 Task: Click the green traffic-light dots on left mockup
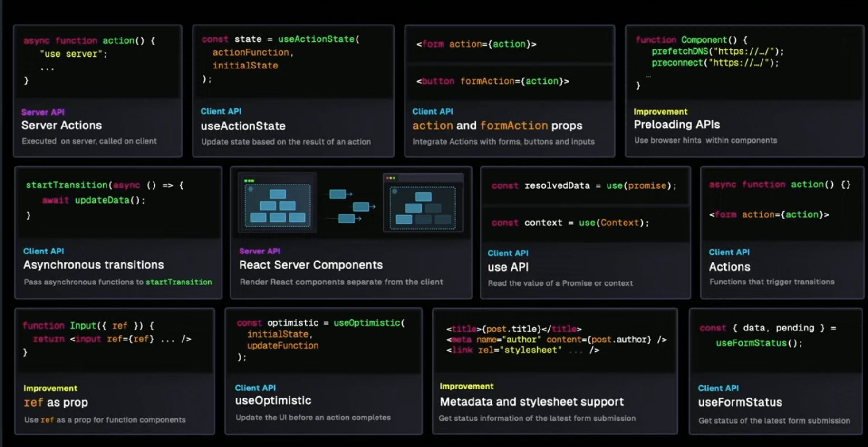pyautogui.click(x=249, y=180)
